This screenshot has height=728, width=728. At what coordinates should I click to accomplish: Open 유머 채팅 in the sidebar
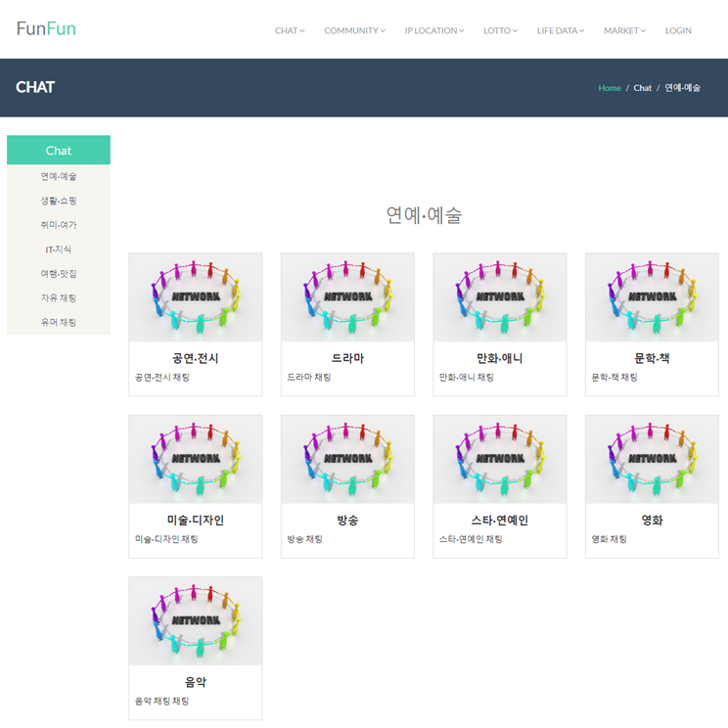coord(59,322)
